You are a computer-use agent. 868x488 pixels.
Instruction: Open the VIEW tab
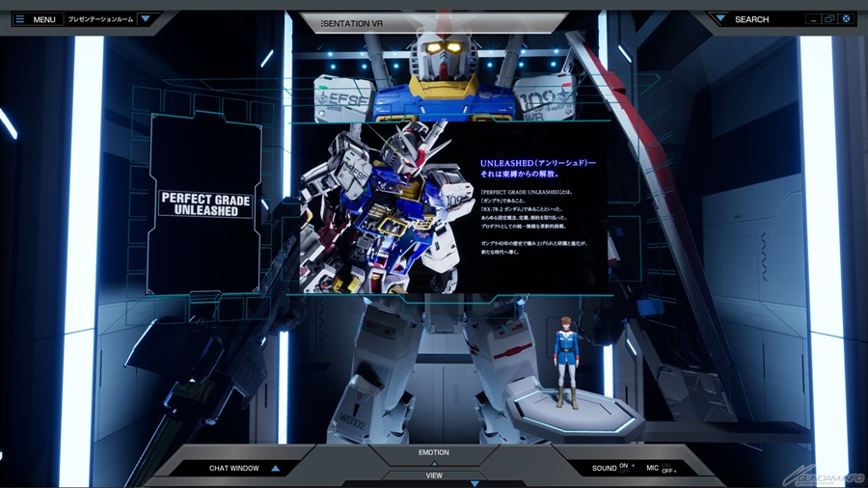(x=434, y=475)
